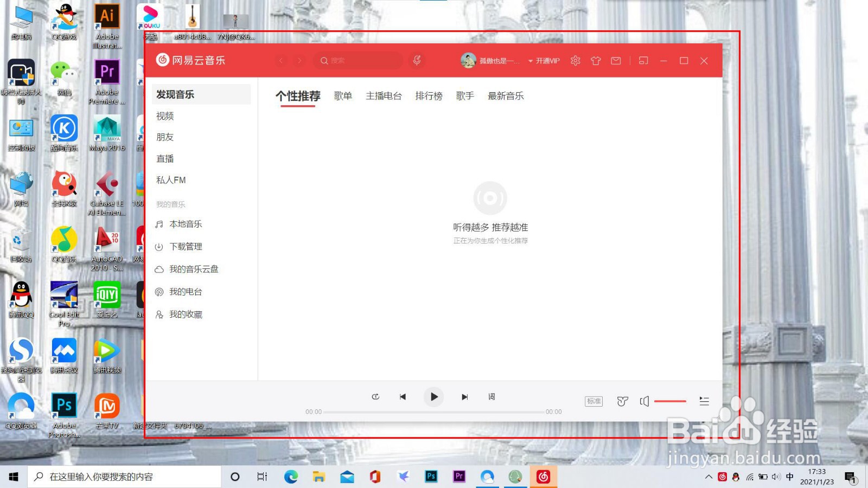This screenshot has height=488, width=868.
Task: Select the 酷狗音乐 desktop icon
Action: point(64,133)
